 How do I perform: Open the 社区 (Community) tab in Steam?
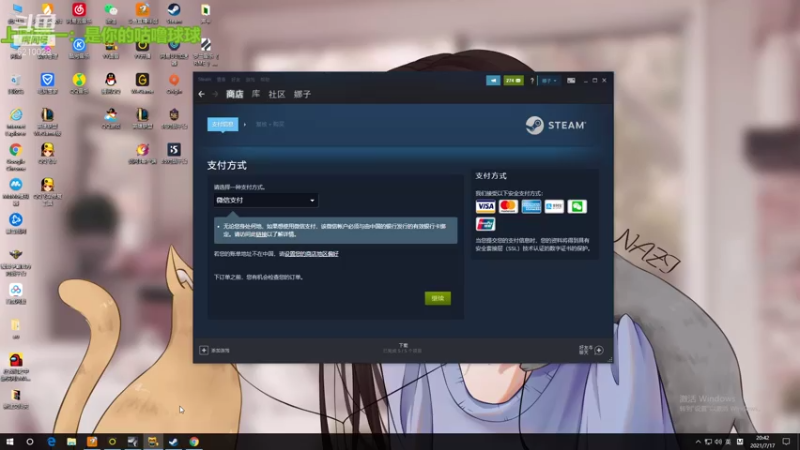[x=277, y=94]
